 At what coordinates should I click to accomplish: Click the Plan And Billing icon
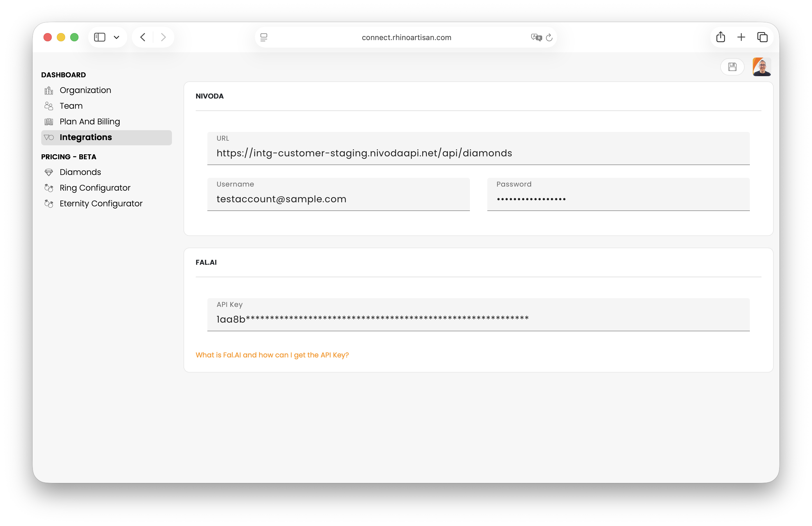click(49, 122)
